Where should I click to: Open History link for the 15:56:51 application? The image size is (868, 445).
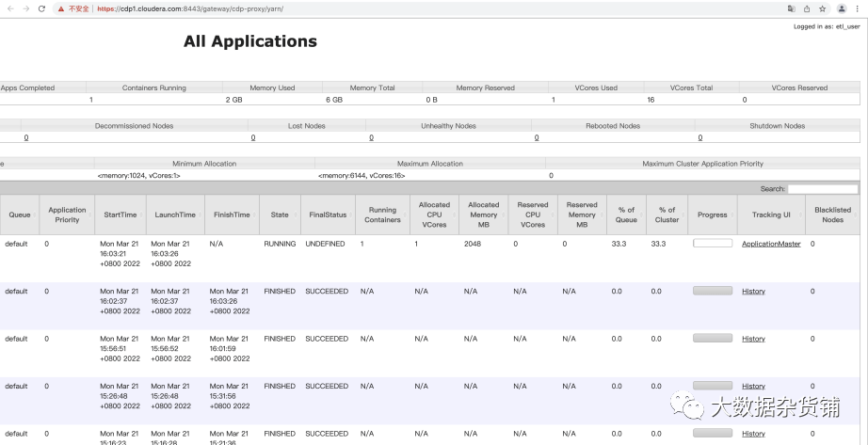coord(753,339)
